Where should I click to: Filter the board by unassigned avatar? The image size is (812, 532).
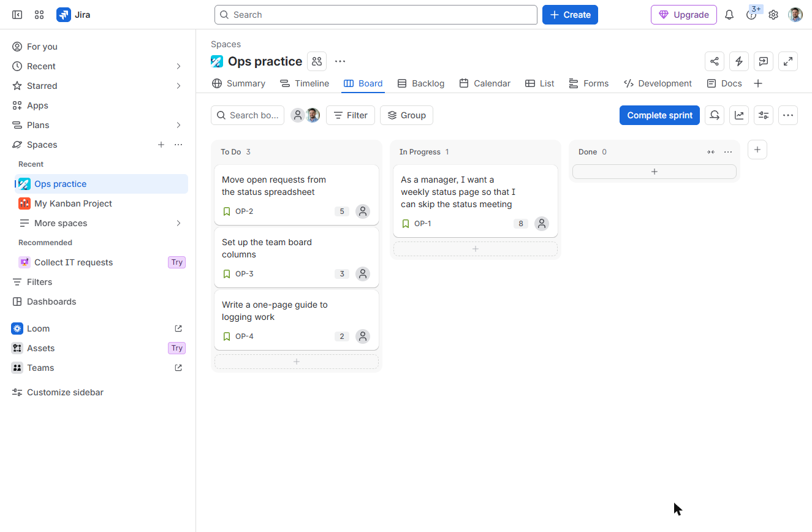pyautogui.click(x=298, y=115)
